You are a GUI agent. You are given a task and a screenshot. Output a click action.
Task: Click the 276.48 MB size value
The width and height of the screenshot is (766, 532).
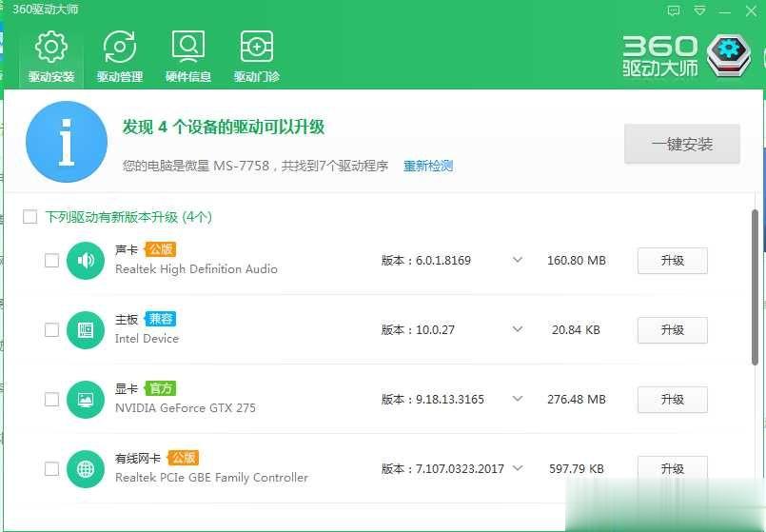coord(577,400)
